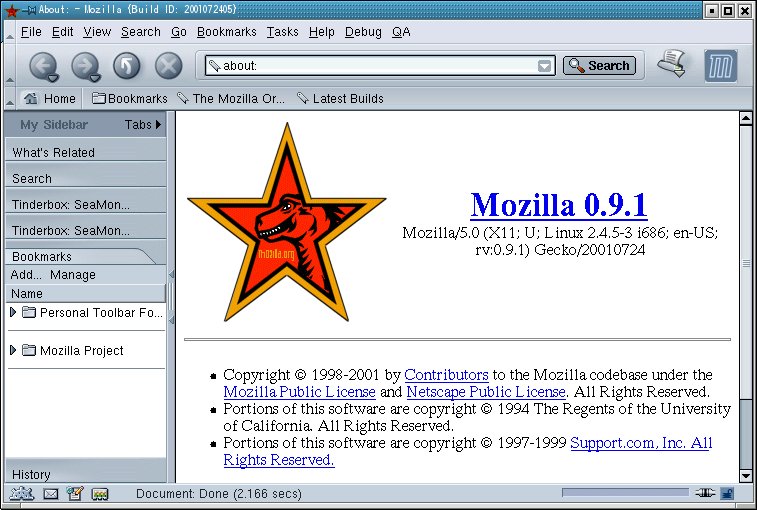Open the QA menu
757x510 pixels.
pos(401,32)
